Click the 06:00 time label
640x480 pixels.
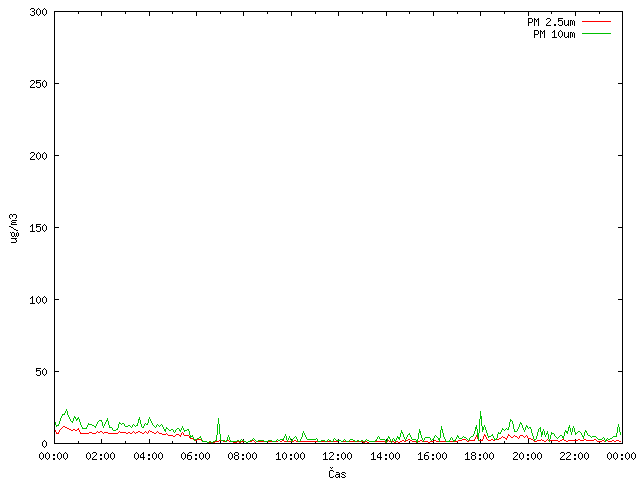196,456
